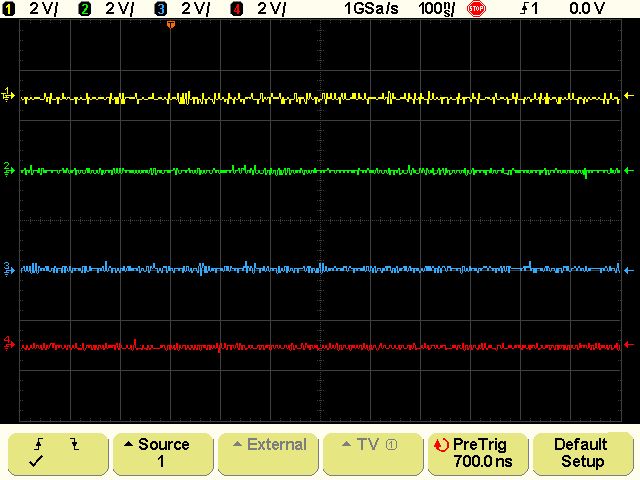Click the 100 ns/ timebase readout

click(x=437, y=9)
